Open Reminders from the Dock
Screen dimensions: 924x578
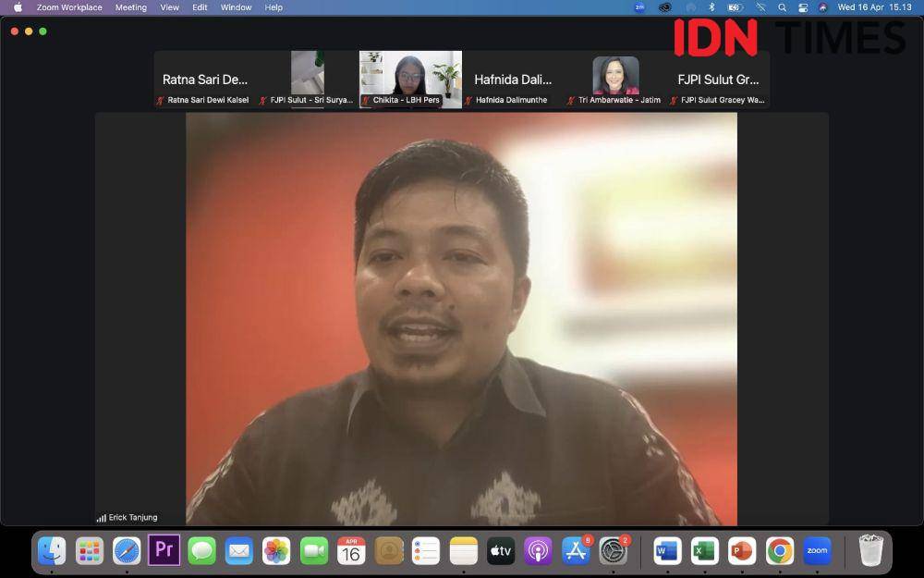click(426, 551)
